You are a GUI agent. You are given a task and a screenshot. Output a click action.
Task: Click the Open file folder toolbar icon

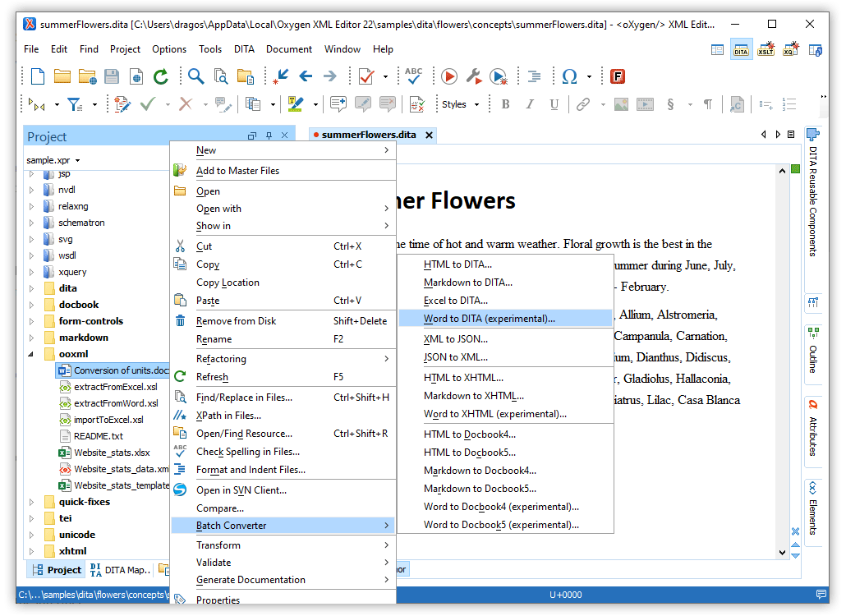(x=62, y=76)
